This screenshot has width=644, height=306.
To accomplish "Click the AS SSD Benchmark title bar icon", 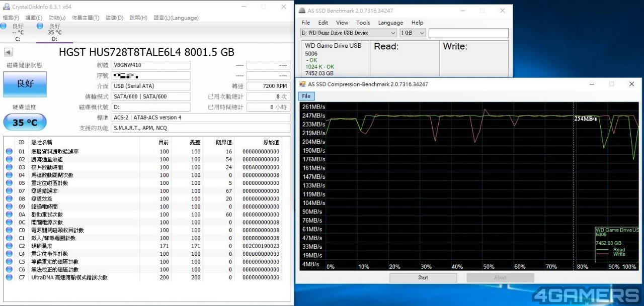I will (301, 11).
